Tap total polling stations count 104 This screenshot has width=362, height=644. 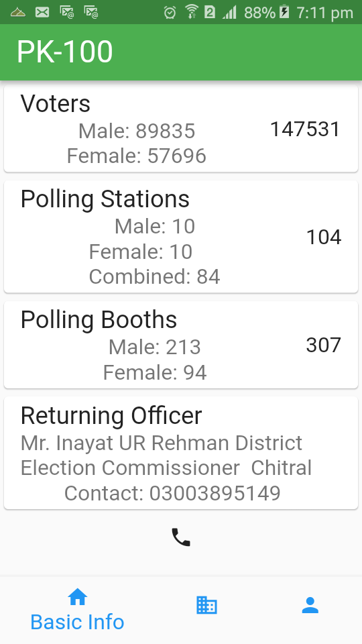point(324,237)
